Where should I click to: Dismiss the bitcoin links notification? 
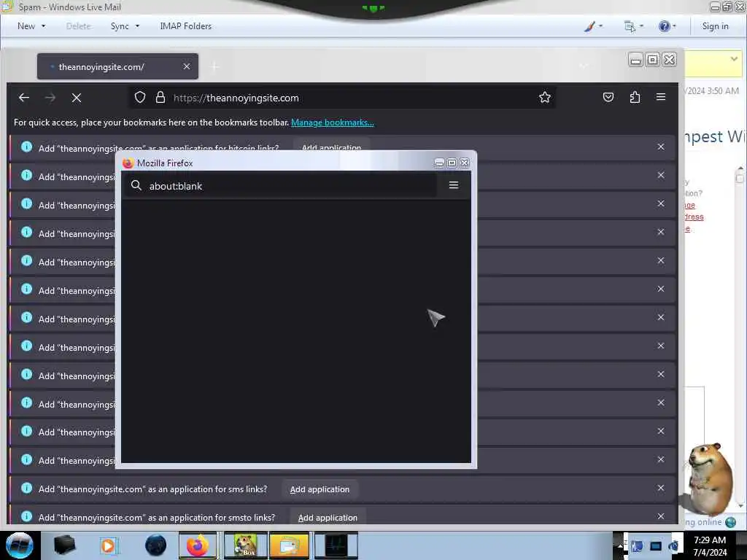[661, 147]
